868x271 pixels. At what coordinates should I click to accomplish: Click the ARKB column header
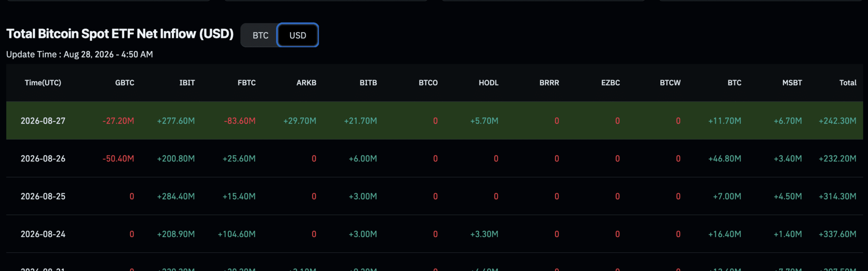click(307, 83)
